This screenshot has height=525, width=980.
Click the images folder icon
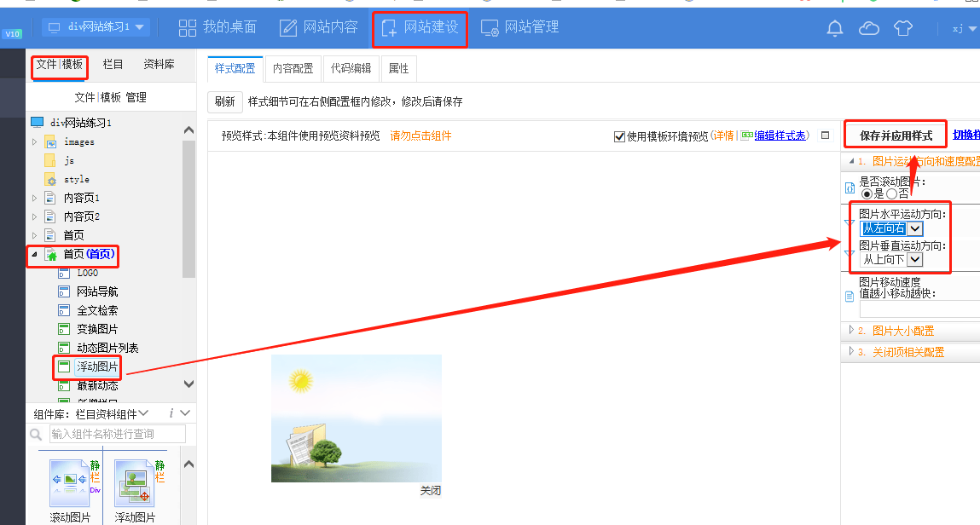click(50, 142)
